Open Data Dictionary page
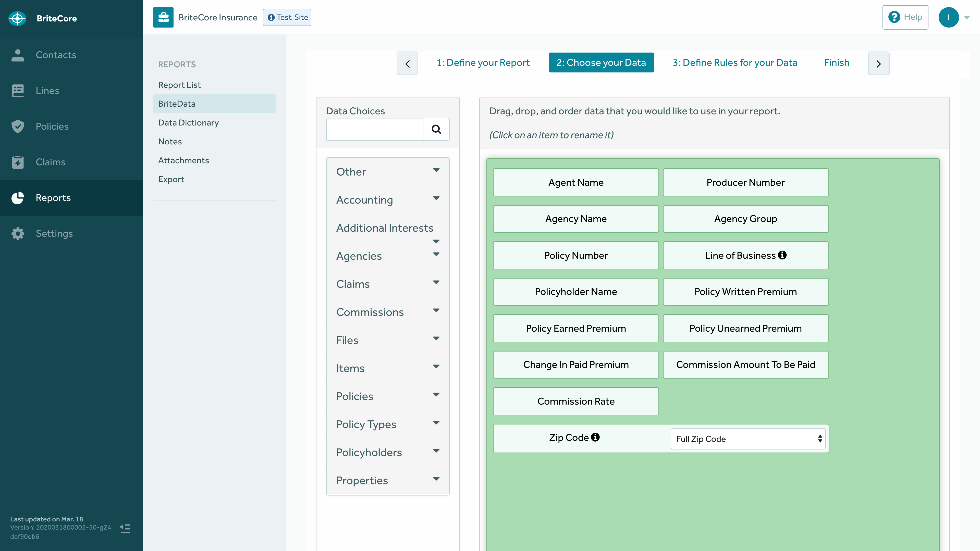 (214, 122)
